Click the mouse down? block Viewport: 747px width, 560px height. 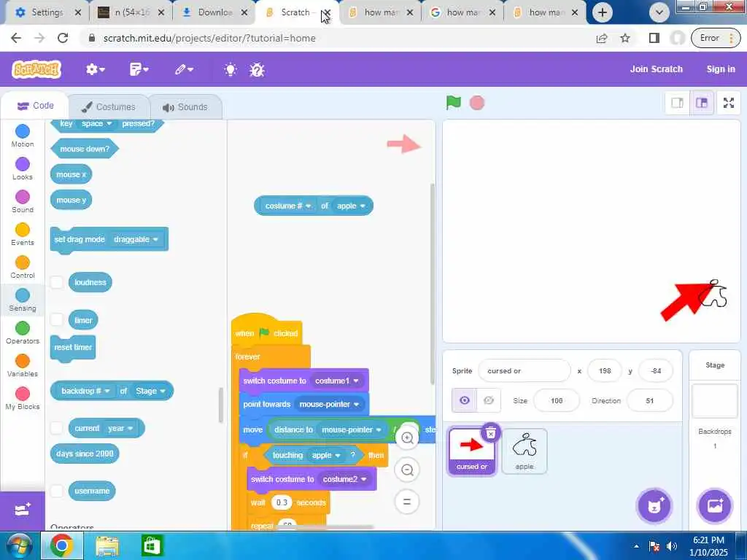tap(85, 149)
